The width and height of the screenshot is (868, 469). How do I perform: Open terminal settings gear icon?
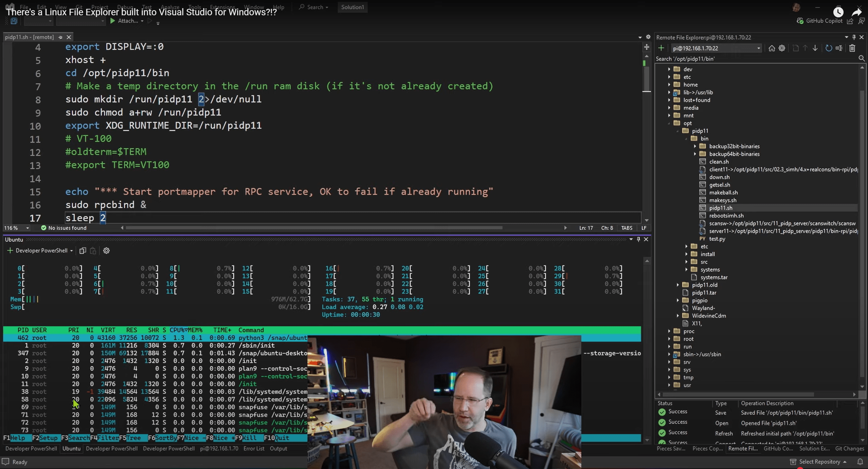pyautogui.click(x=106, y=250)
